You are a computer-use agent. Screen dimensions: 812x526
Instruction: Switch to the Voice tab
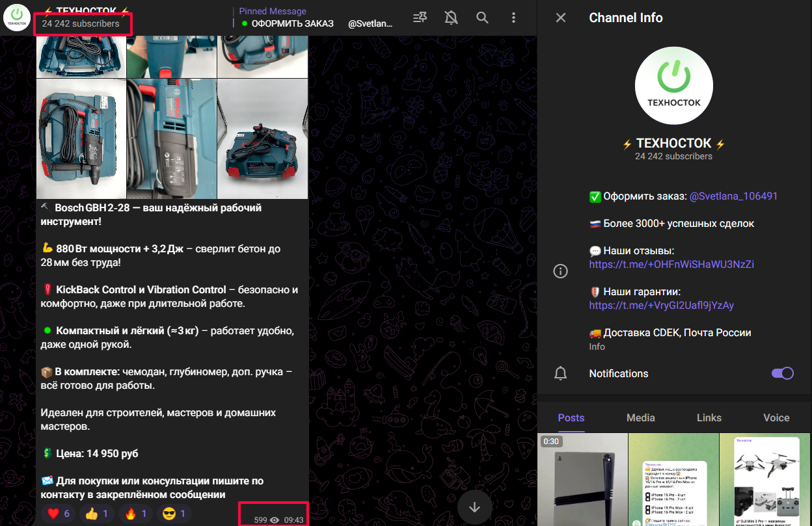coord(777,417)
